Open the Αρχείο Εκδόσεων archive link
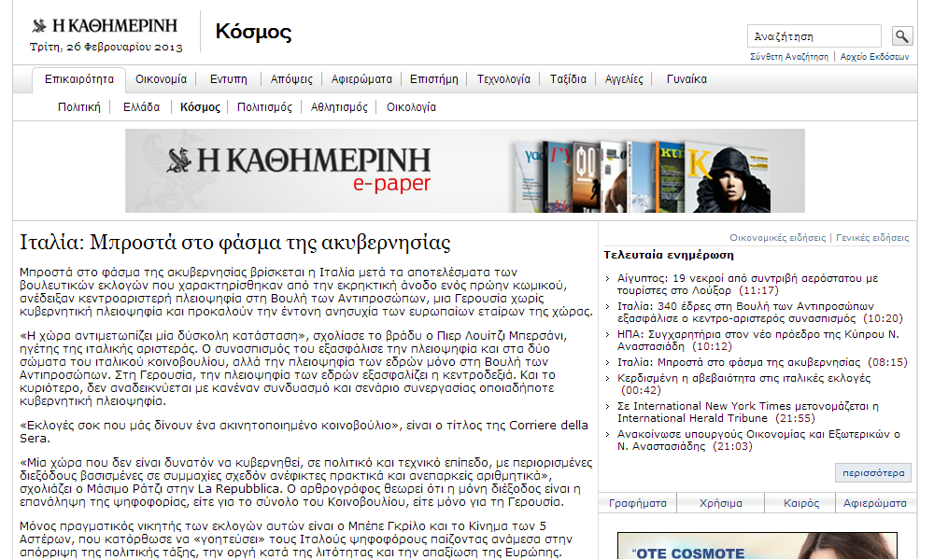Screen dimensions: 934x560 874,57
